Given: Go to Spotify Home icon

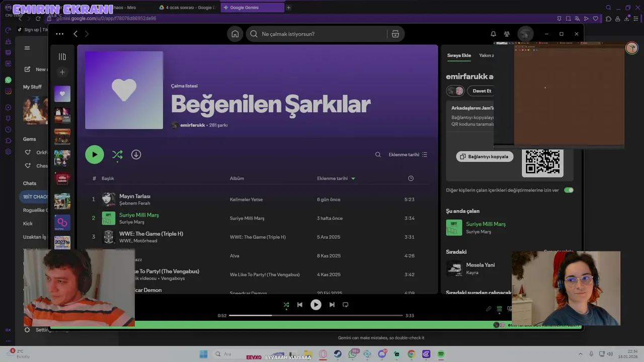Looking at the screenshot, I should point(235,34).
